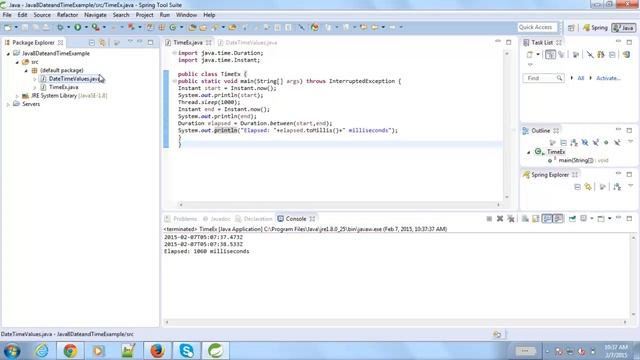Collapse the src folder node

click(x=17, y=62)
